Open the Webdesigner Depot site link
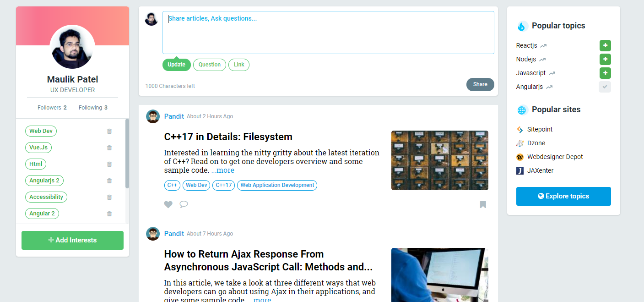The height and width of the screenshot is (302, 644). click(555, 157)
